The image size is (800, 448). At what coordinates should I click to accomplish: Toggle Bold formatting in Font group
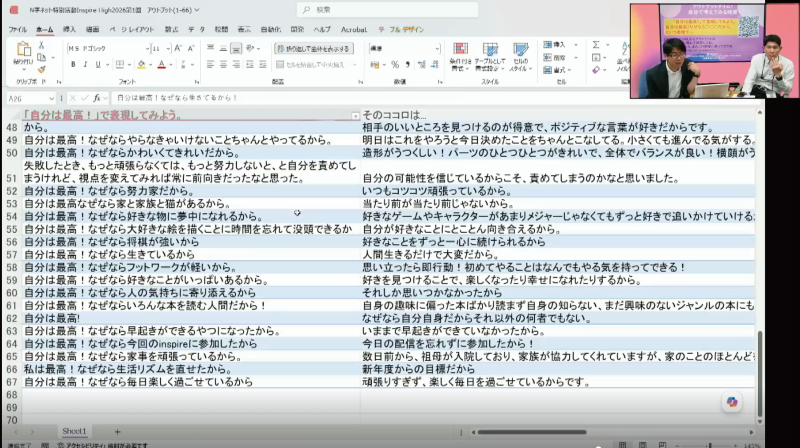73,65
